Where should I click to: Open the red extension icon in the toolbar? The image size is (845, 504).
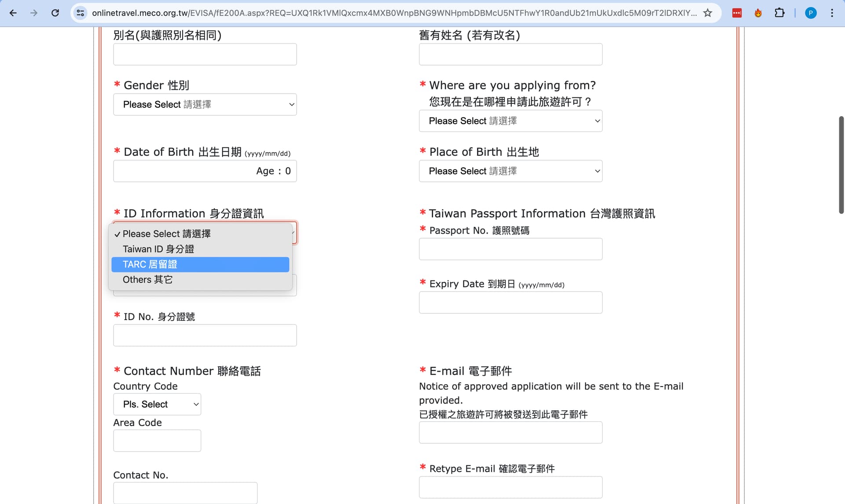click(x=737, y=13)
